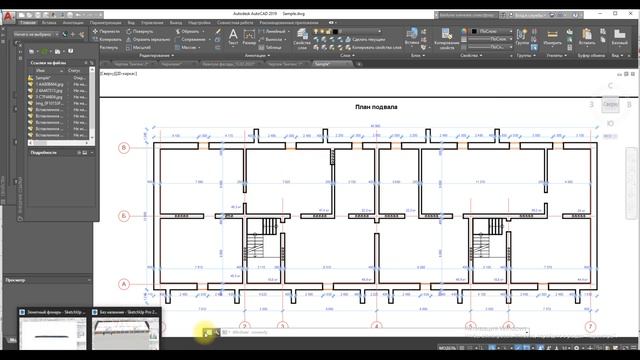Click the Insert block (Вставка) button
640x360 pixels.
(412, 36)
